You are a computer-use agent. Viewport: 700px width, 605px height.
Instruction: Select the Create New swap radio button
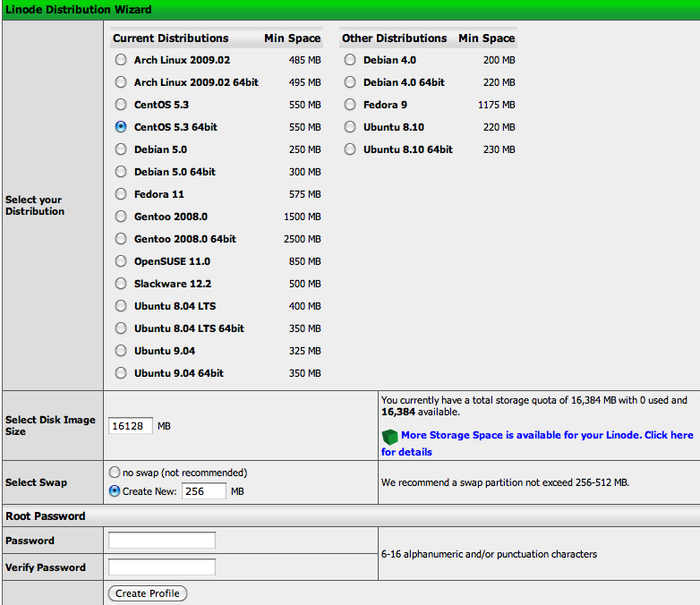pos(115,491)
